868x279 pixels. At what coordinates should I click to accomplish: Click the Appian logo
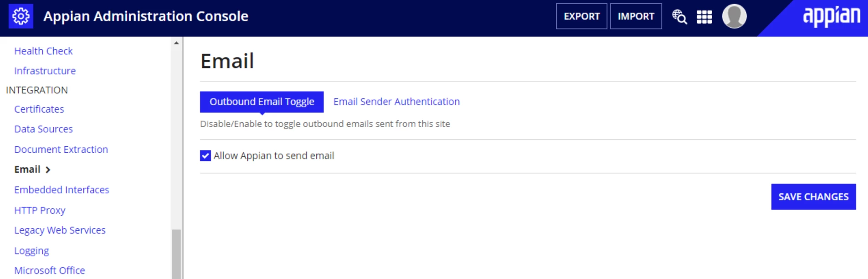click(831, 17)
